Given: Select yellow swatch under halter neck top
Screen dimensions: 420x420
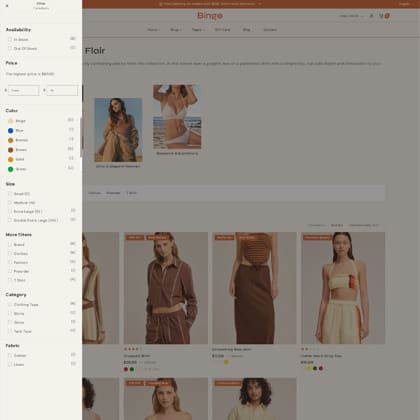Looking at the screenshot, I should click(309, 368).
